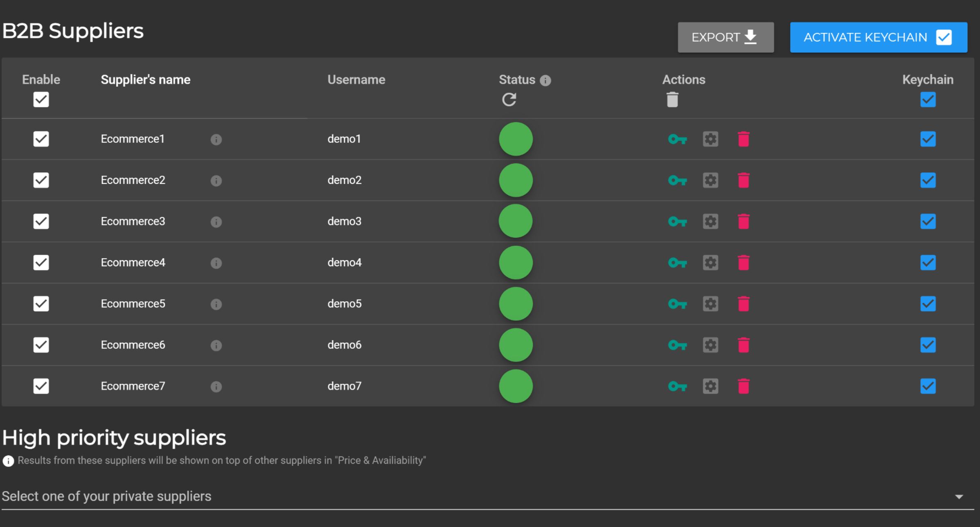
Task: Uncheck Enable for Ecommerce1
Action: (x=41, y=139)
